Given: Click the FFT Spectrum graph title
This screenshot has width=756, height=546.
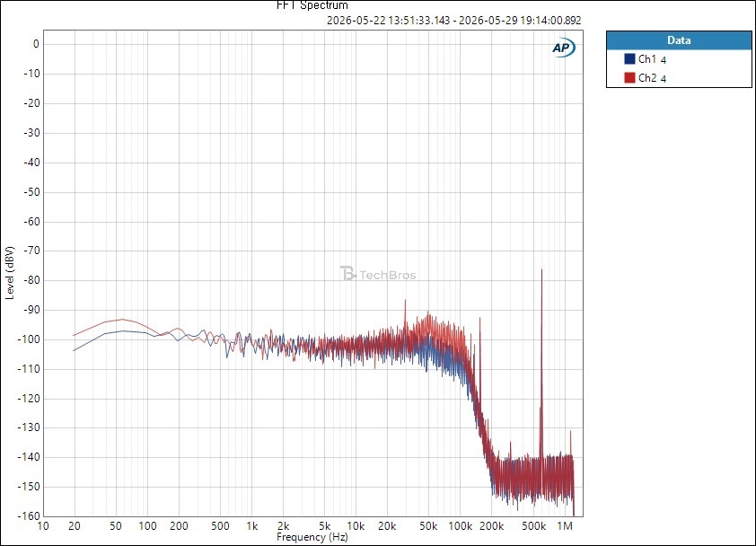Looking at the screenshot, I should 312,5.
